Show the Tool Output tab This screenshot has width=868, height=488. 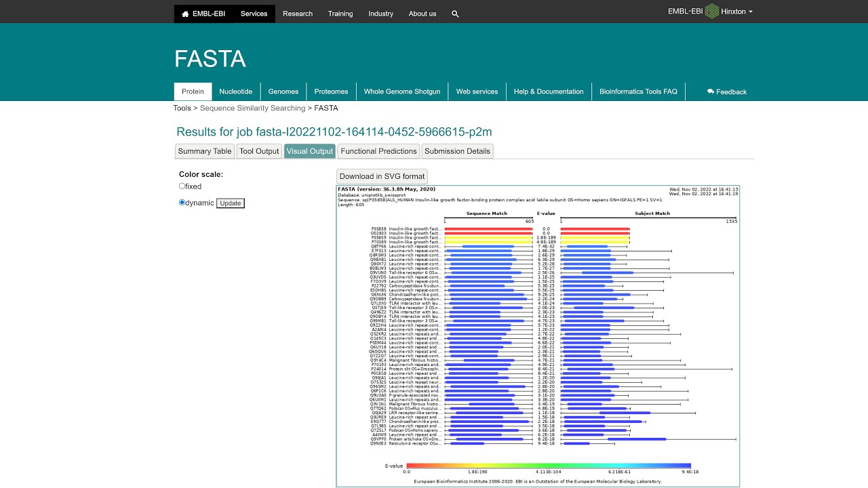(x=259, y=151)
